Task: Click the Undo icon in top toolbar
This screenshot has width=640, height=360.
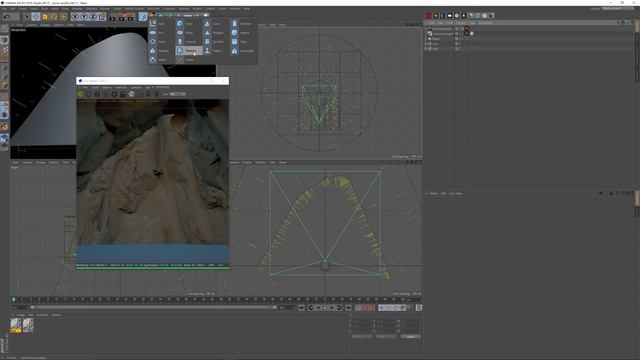Action: pyautogui.click(x=6, y=17)
